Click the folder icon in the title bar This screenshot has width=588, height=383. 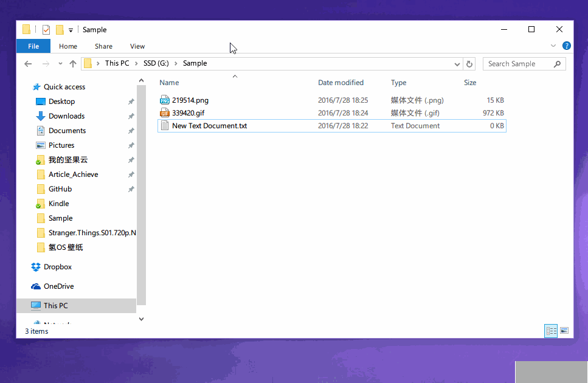click(26, 29)
